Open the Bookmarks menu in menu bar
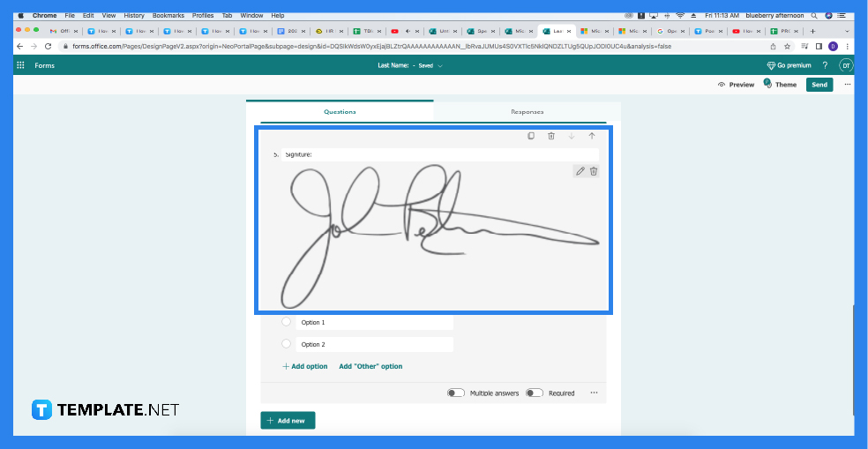The image size is (868, 449). 168,16
